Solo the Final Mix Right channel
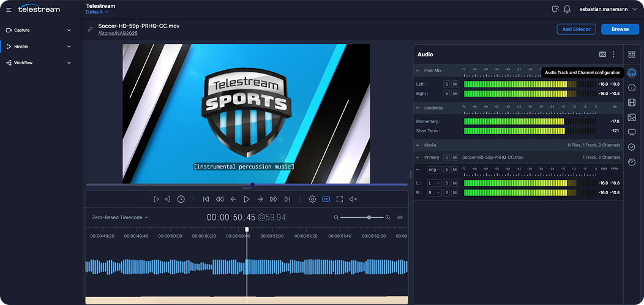Image resolution: width=644 pixels, height=305 pixels. click(447, 94)
